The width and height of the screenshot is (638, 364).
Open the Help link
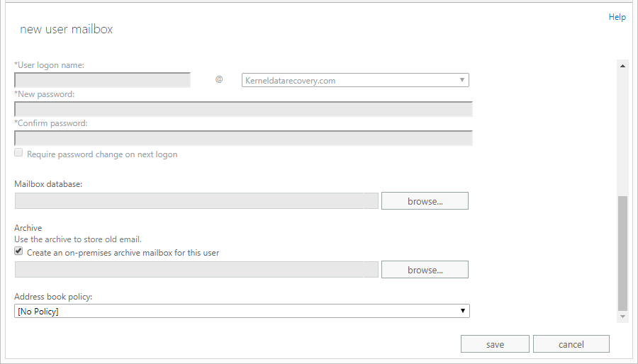click(617, 17)
